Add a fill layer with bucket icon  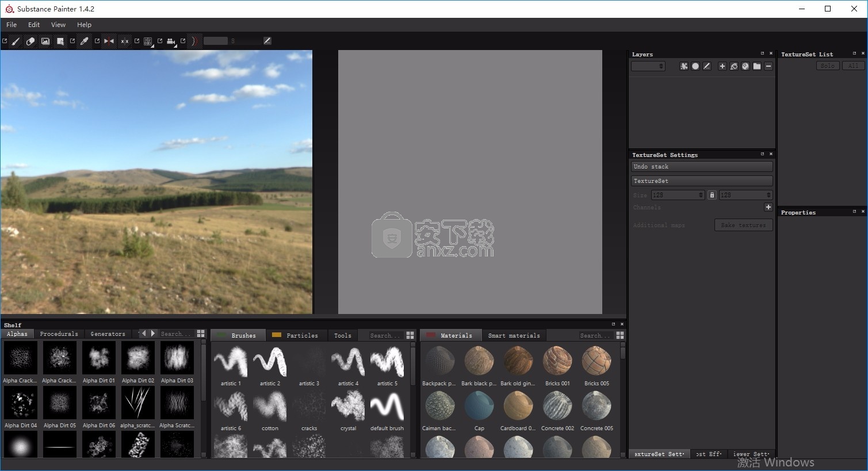[734, 66]
